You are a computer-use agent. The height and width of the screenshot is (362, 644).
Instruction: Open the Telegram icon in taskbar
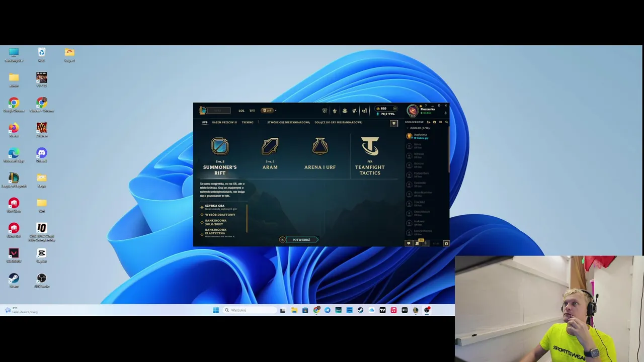(x=328, y=310)
